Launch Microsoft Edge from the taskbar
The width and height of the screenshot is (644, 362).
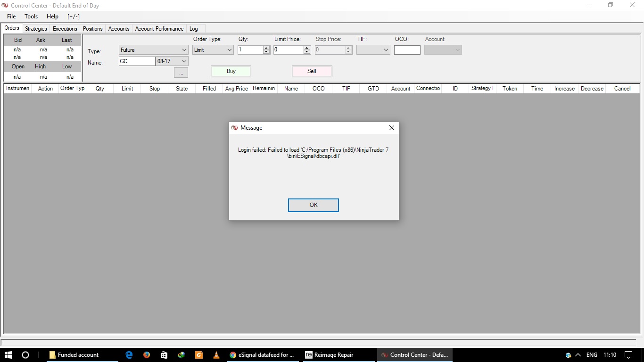click(x=129, y=355)
